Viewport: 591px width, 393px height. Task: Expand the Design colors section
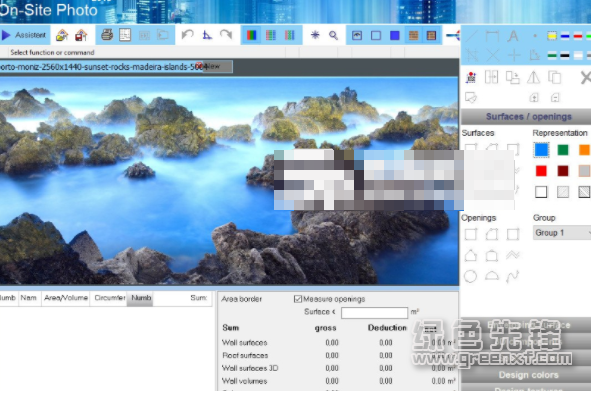coord(528,375)
